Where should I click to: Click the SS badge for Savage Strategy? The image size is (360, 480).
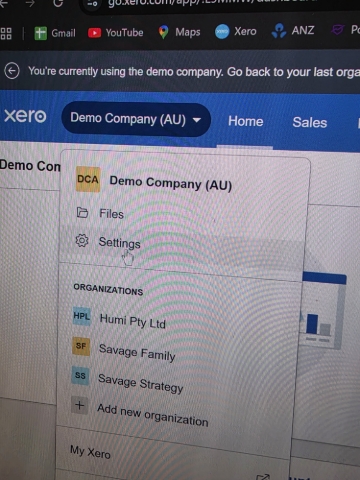[80, 375]
